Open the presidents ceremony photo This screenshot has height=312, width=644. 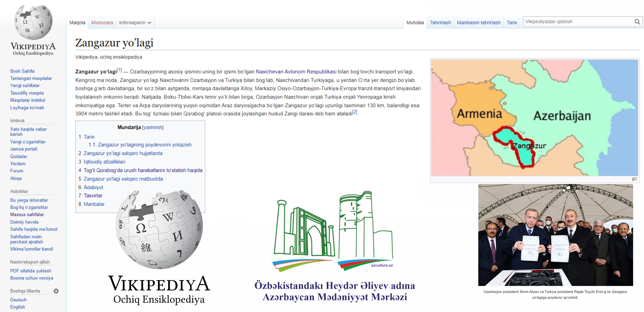(x=555, y=235)
